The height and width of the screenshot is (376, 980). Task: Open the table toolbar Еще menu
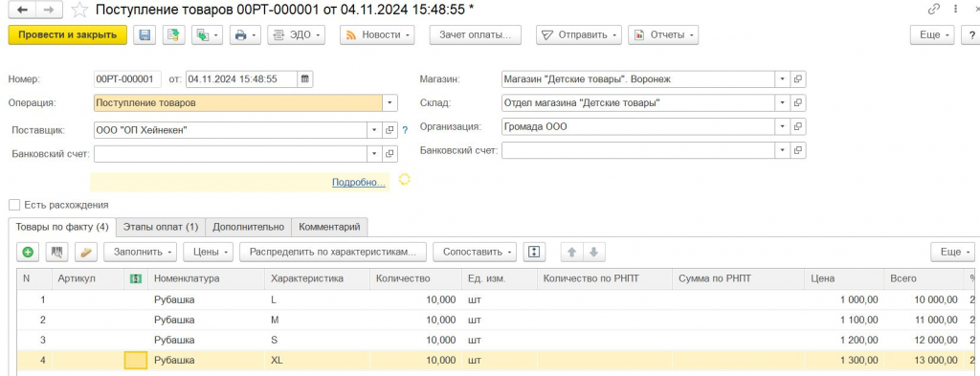(x=952, y=253)
